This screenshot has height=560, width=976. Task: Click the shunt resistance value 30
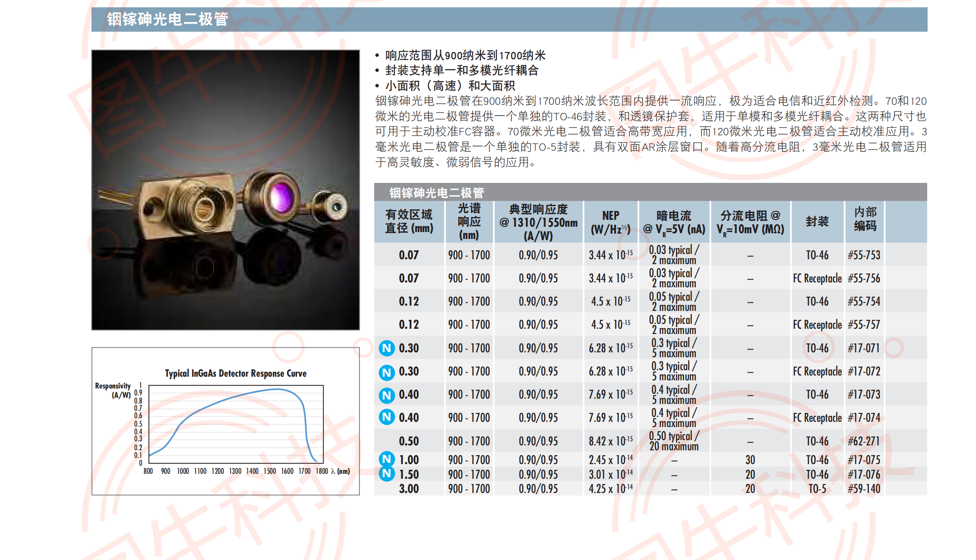click(750, 460)
